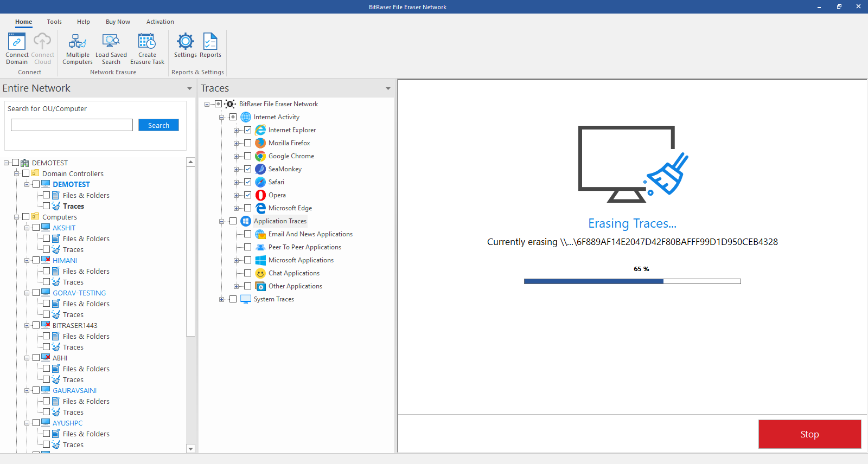Open the Buy Now tab
The image size is (868, 464).
[118, 22]
